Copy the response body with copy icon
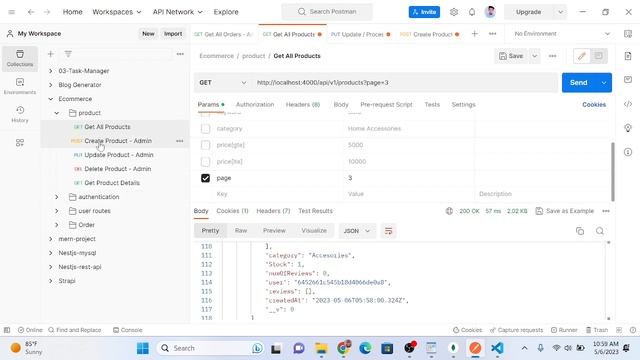640x360 pixels. coord(580,231)
